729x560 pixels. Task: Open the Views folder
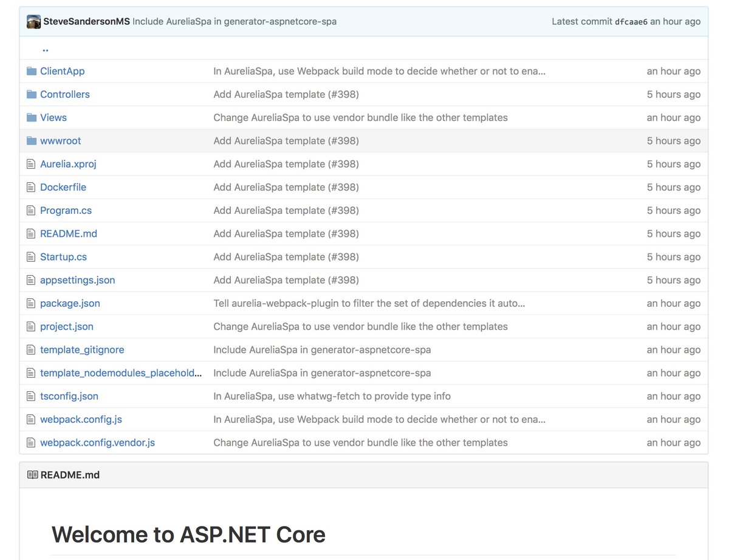point(53,117)
